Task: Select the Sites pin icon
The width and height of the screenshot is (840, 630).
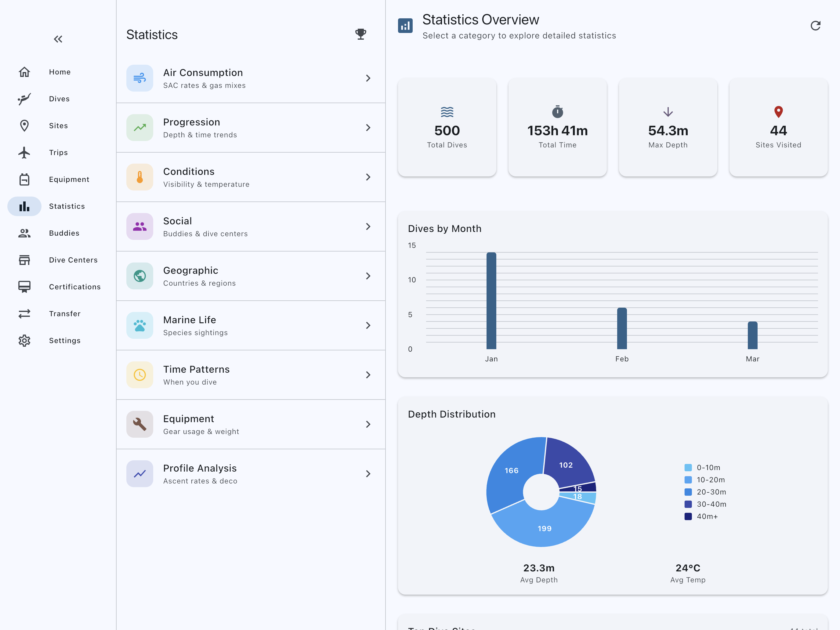Action: (24, 126)
